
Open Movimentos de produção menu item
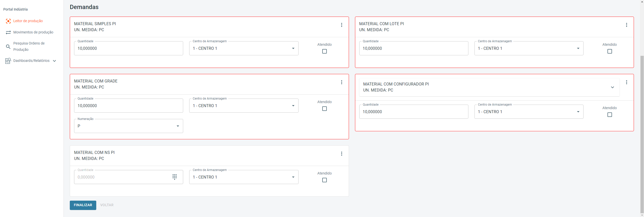click(33, 32)
